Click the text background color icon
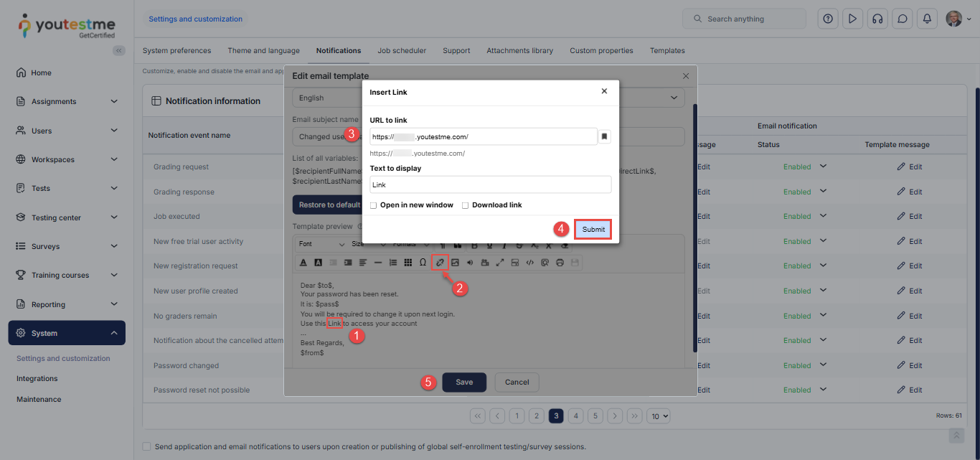This screenshot has height=460, width=980. point(318,262)
